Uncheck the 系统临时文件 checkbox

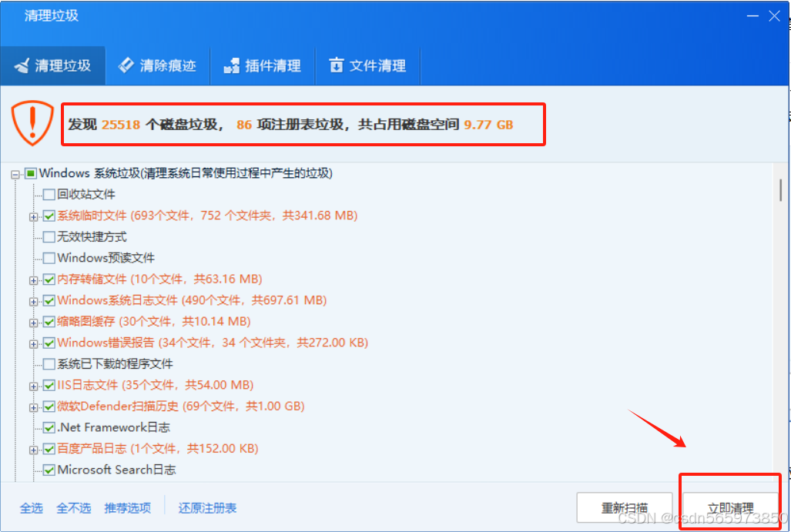click(49, 216)
